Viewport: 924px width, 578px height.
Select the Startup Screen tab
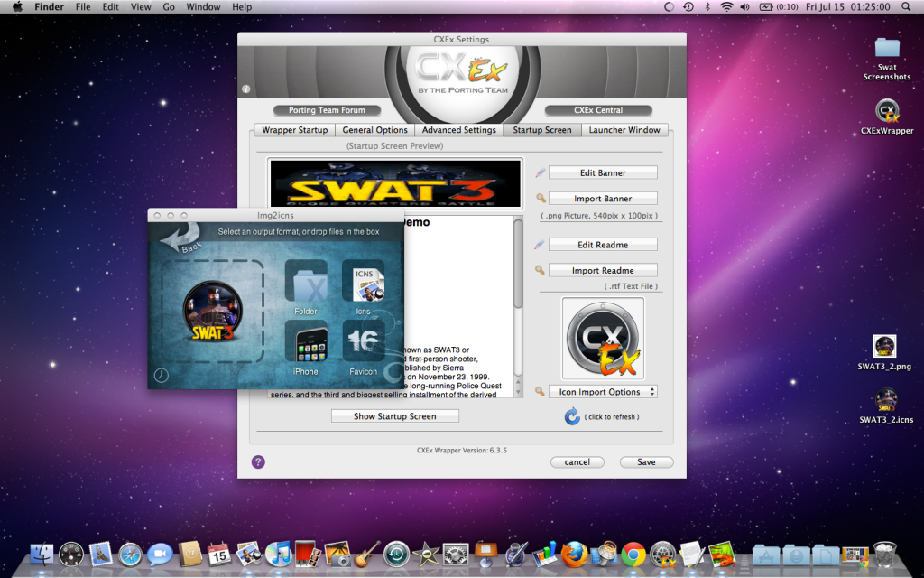[x=542, y=130]
